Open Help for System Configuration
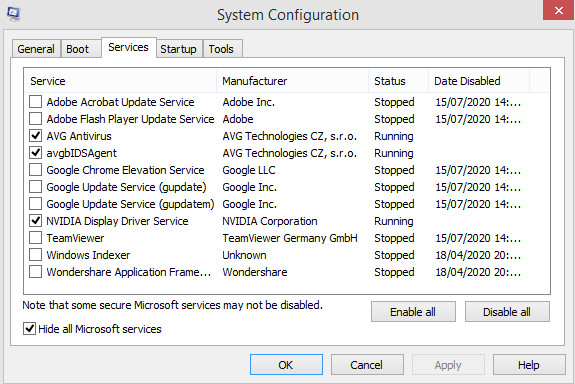575x384 pixels. click(x=529, y=365)
